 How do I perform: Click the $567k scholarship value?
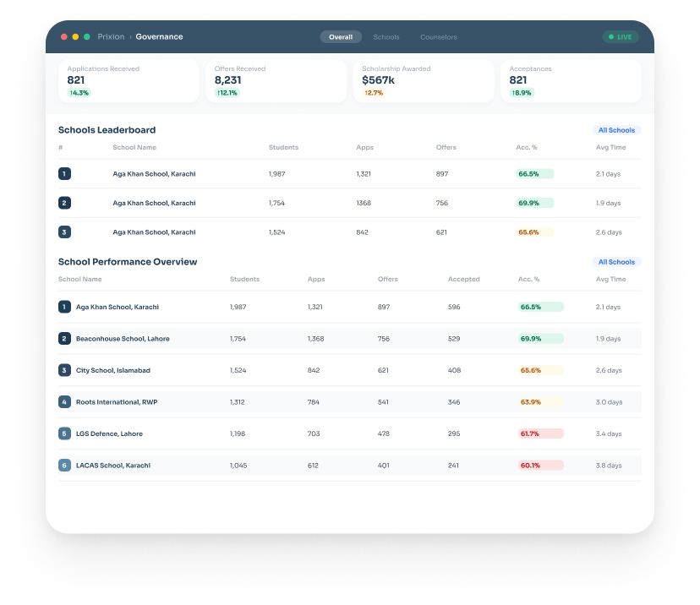pyautogui.click(x=378, y=80)
